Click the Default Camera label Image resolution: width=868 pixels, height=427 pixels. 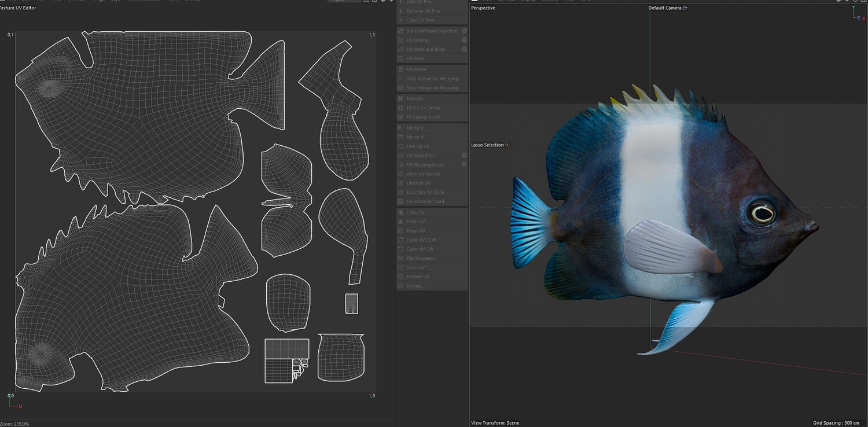point(665,8)
